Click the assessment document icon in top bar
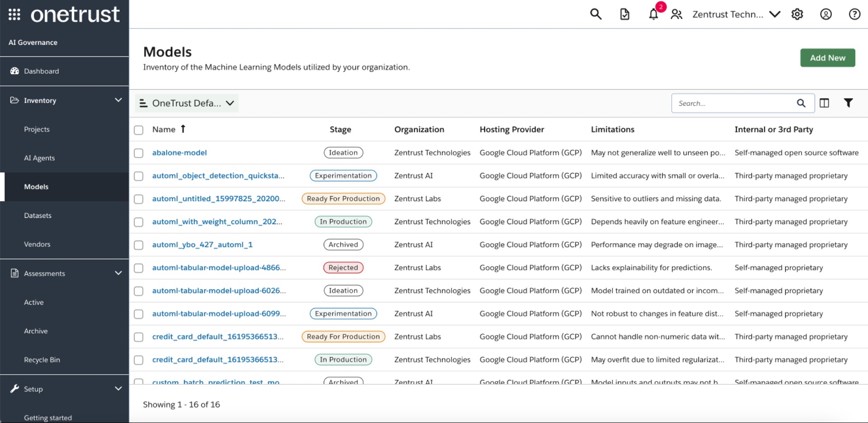868x423 pixels. click(624, 14)
